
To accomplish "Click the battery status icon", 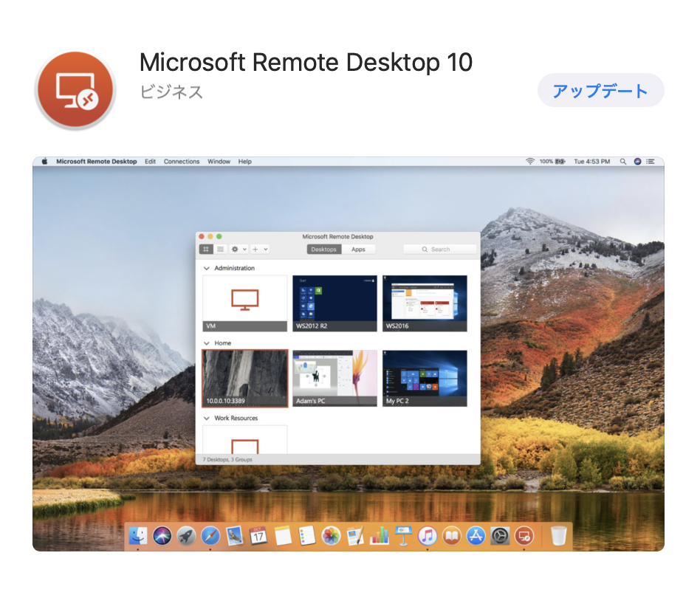I will click(560, 162).
